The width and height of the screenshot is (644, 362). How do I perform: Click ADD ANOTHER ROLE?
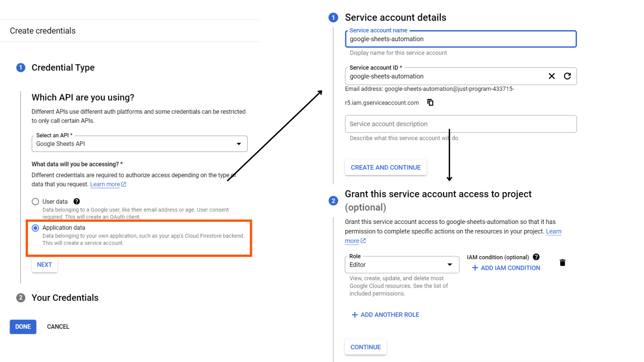(385, 315)
